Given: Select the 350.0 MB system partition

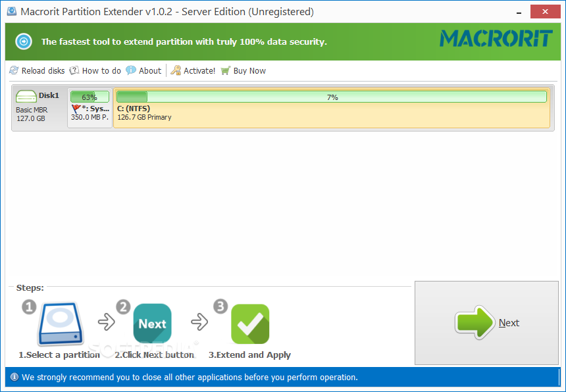Looking at the screenshot, I should (90, 108).
